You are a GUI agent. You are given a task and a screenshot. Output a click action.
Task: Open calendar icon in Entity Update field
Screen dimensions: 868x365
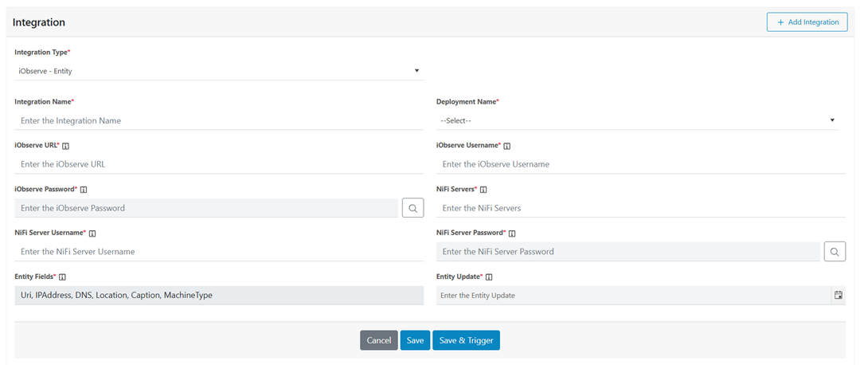839,295
